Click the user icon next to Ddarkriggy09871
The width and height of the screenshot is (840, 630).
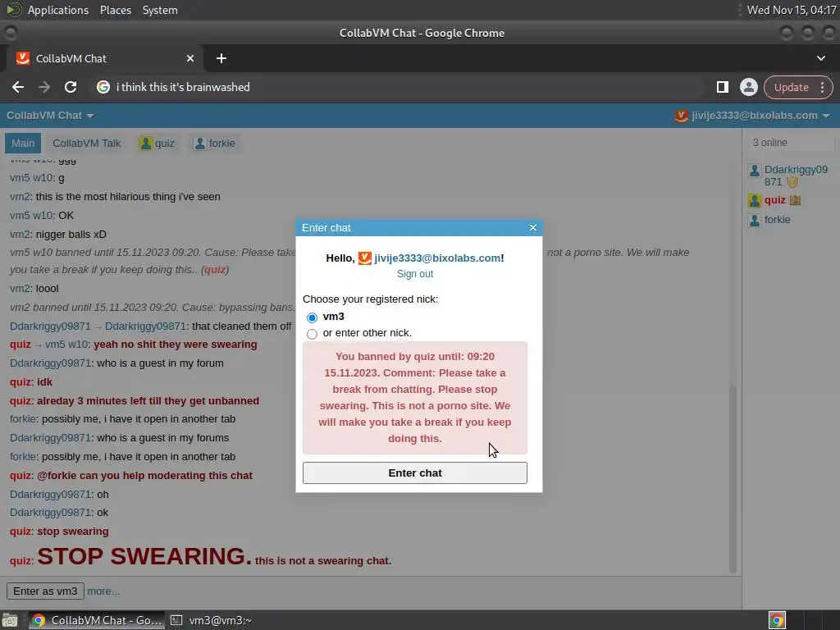[x=755, y=171]
